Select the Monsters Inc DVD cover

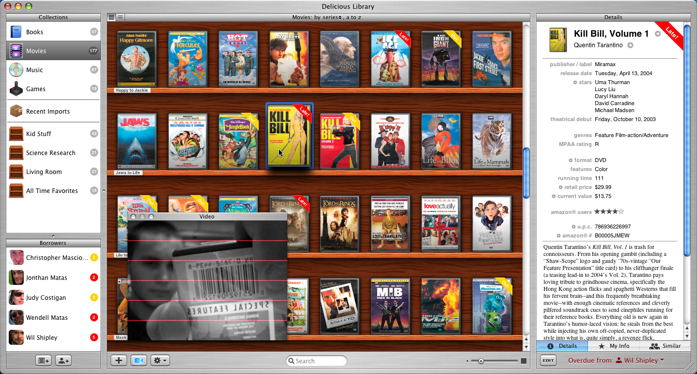pos(492,306)
